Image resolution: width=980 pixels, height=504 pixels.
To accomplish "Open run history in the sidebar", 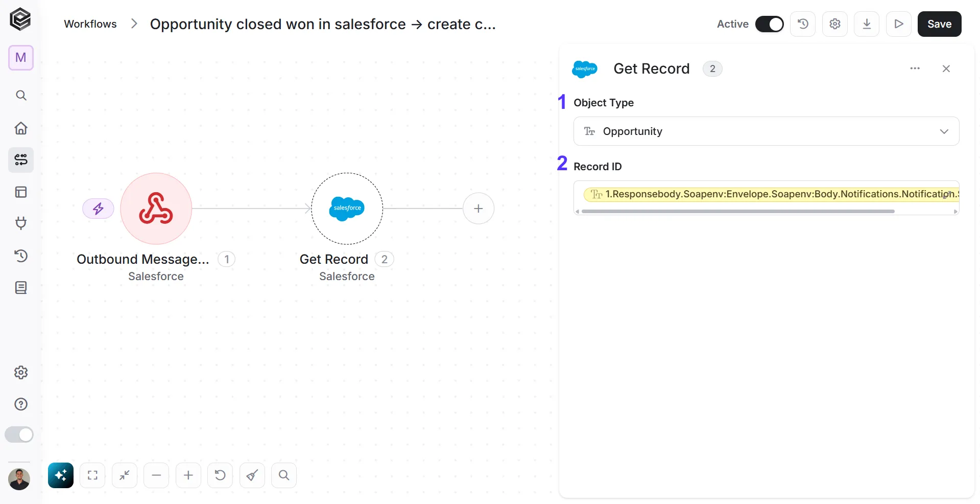I will coord(21,256).
